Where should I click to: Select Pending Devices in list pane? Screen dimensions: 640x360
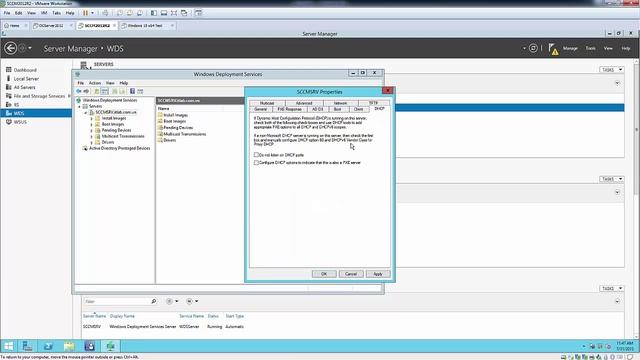point(178,127)
